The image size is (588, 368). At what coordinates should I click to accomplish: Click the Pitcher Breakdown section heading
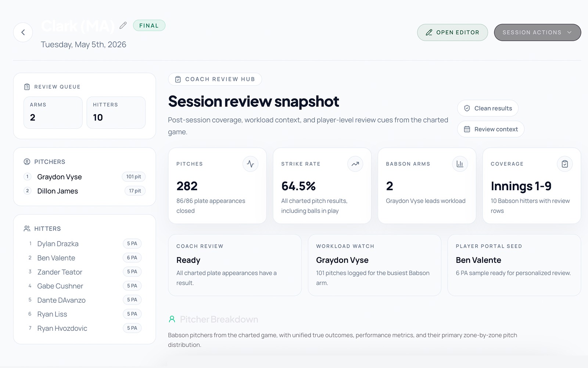tap(219, 319)
